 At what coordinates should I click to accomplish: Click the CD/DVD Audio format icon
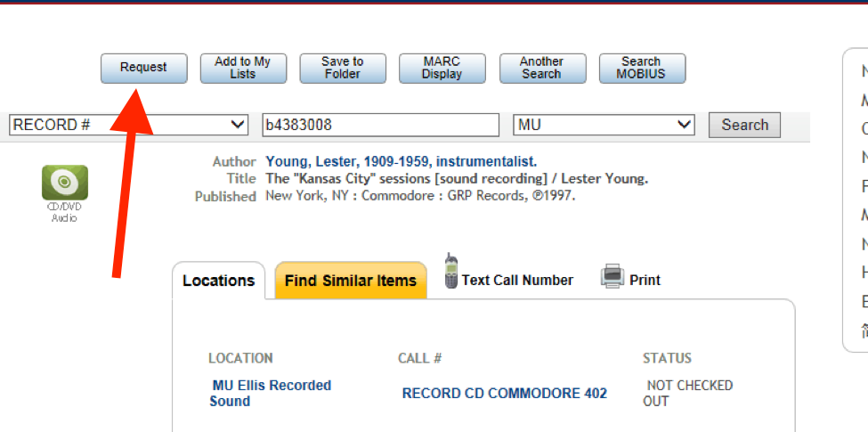pos(64,183)
